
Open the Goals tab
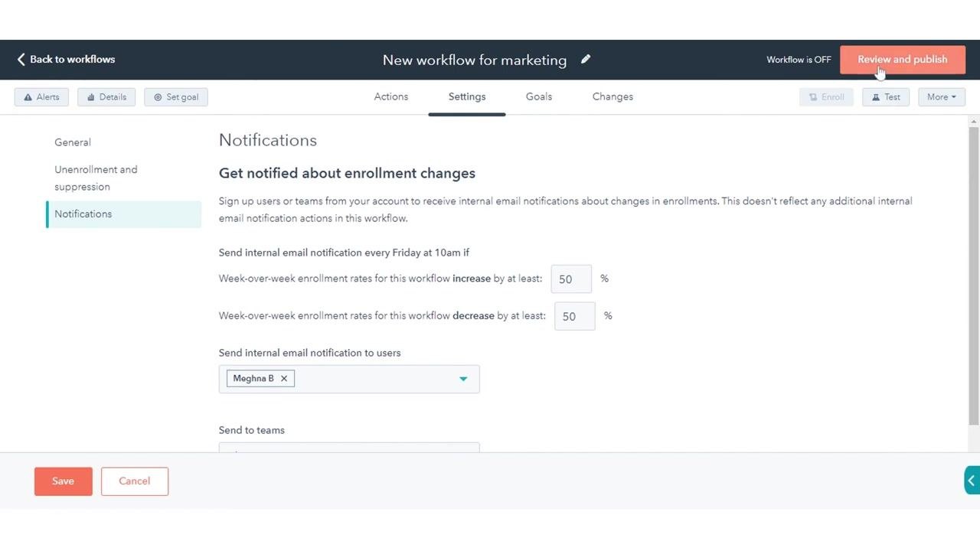click(539, 96)
